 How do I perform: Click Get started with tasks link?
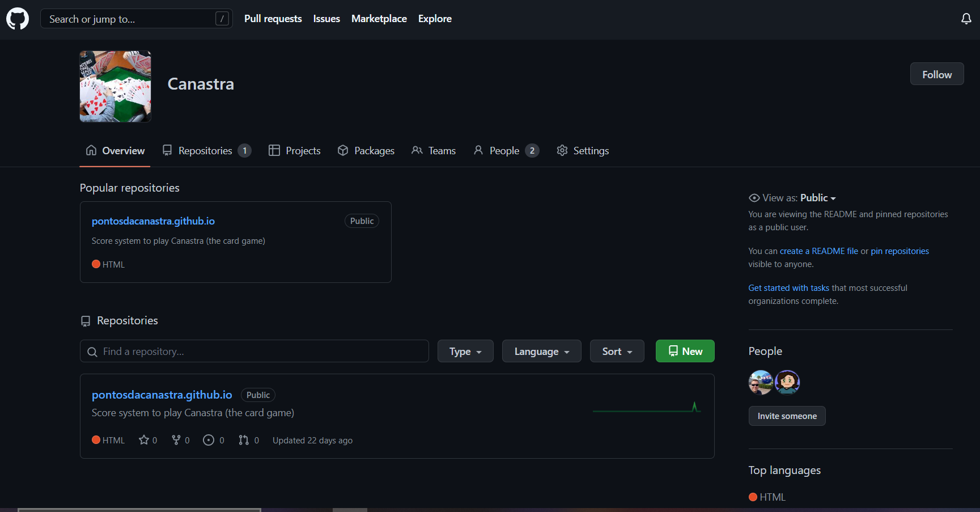pos(788,288)
